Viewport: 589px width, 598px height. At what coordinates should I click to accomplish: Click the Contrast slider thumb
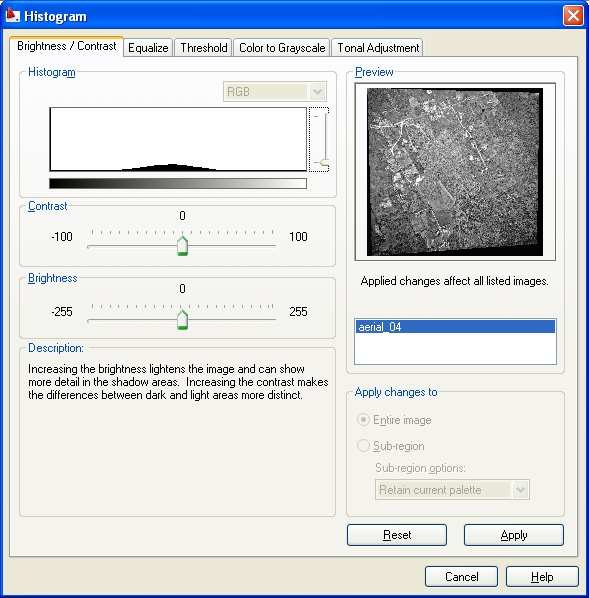point(182,245)
